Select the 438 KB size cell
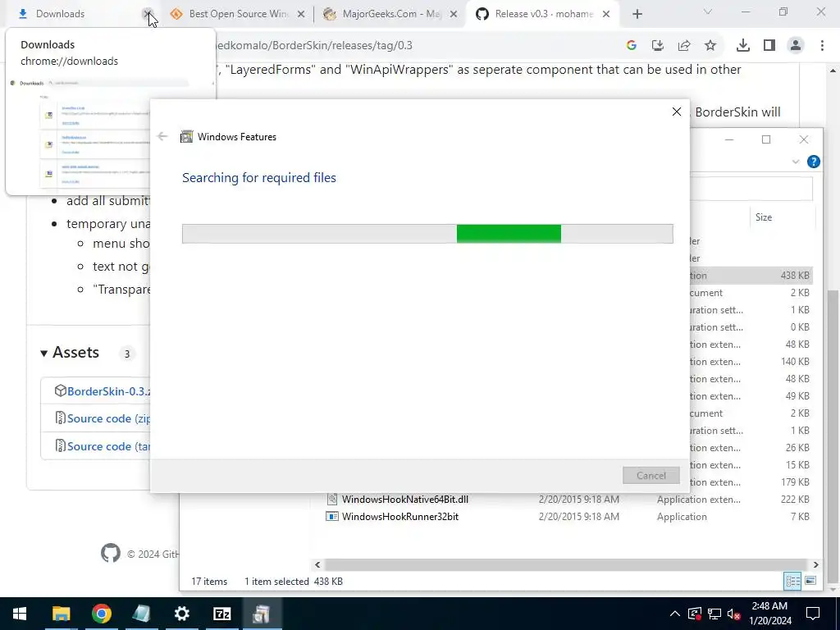The width and height of the screenshot is (840, 630). tap(795, 276)
